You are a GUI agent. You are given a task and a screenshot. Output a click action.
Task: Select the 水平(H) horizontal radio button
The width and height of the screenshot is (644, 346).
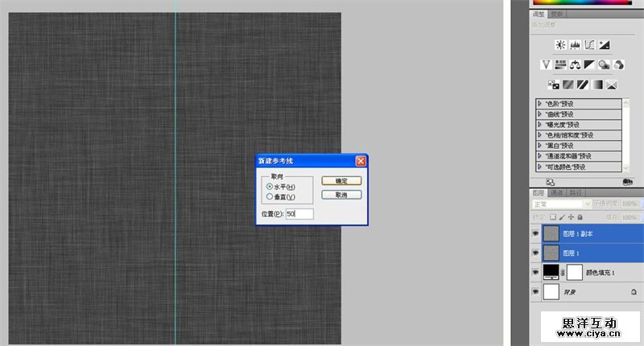(x=270, y=187)
